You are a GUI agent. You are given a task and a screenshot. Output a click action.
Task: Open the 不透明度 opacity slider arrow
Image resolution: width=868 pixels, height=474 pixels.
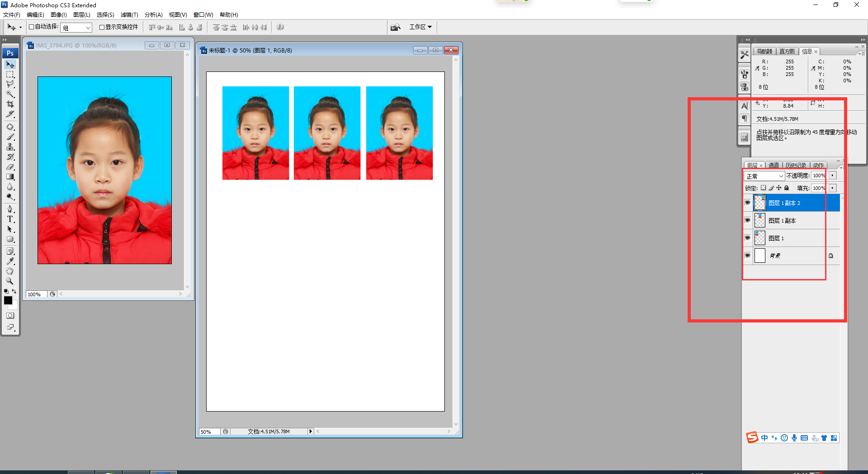833,175
